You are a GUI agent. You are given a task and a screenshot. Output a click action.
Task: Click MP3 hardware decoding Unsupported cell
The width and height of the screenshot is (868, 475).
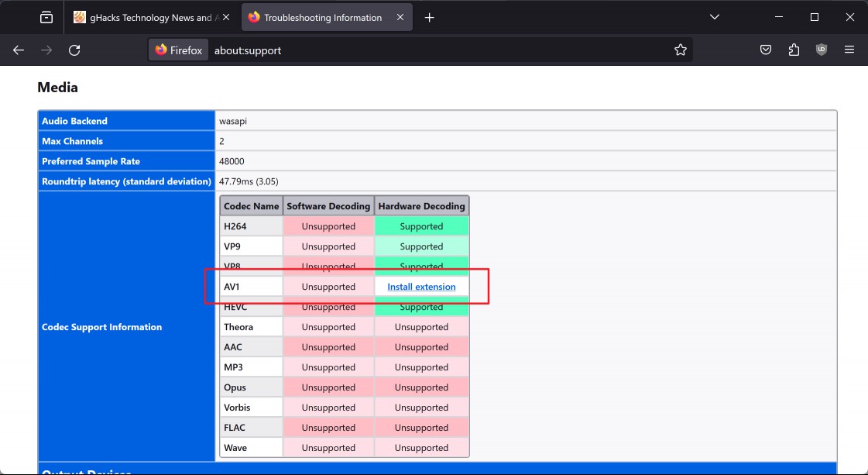click(x=421, y=367)
